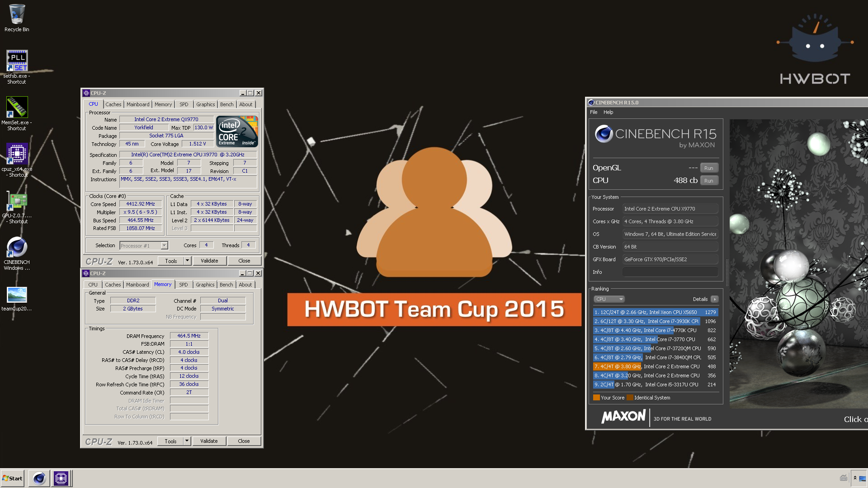Open Graphics tab in top CPU-Z window

[x=206, y=104]
